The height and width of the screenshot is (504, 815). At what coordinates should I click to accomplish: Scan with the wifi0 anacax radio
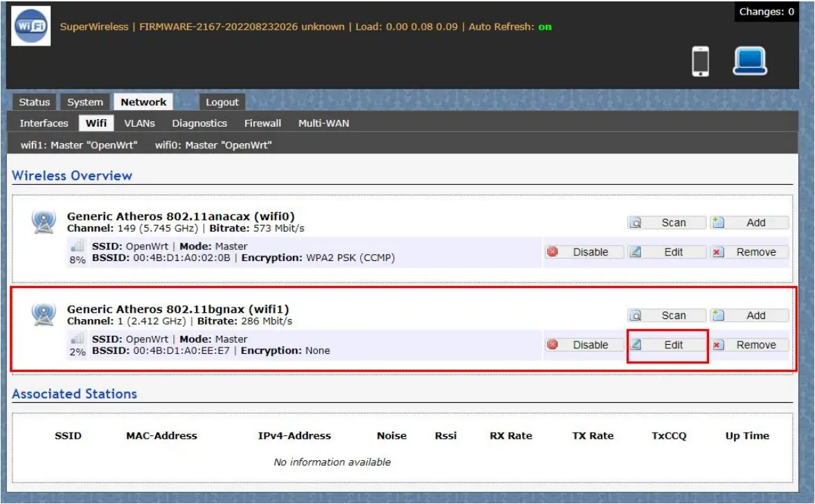tap(667, 222)
